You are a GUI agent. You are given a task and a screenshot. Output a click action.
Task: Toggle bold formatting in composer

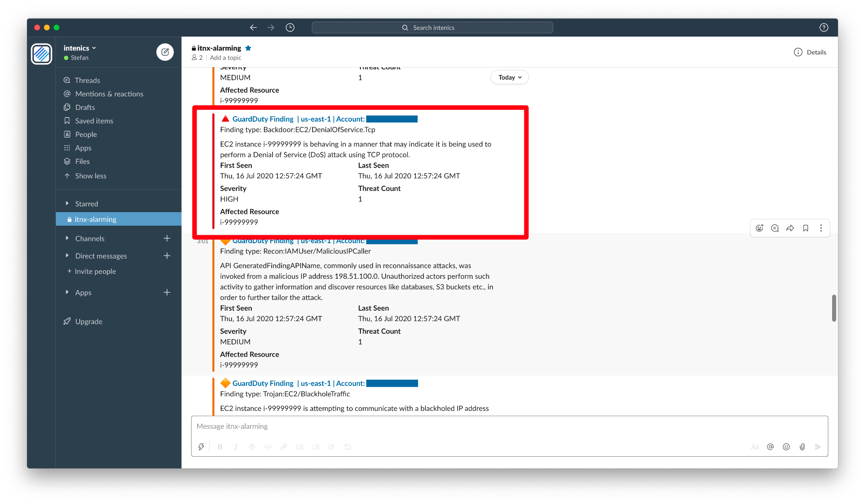click(x=220, y=447)
